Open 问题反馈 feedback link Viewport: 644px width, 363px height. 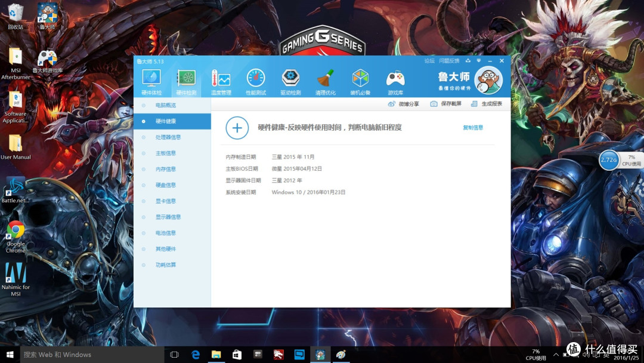pos(449,61)
